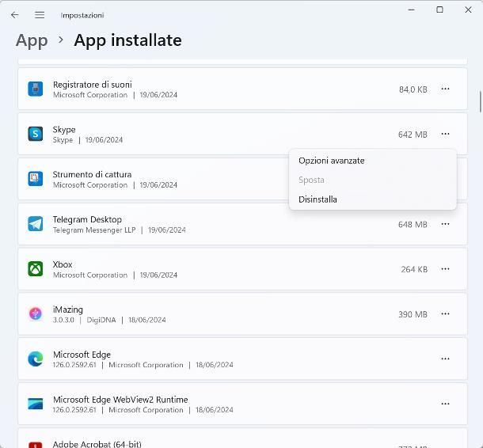Click the Microsoft Edge app name
483x448 pixels.
82,355
